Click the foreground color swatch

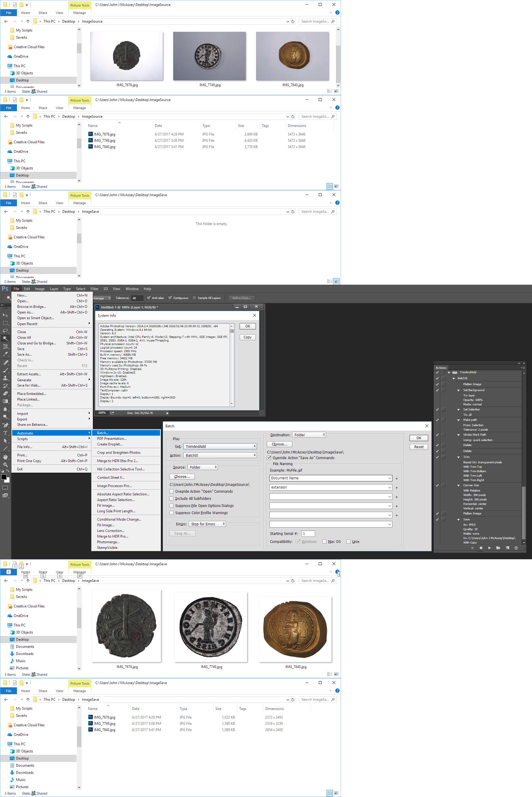[x=4, y=477]
